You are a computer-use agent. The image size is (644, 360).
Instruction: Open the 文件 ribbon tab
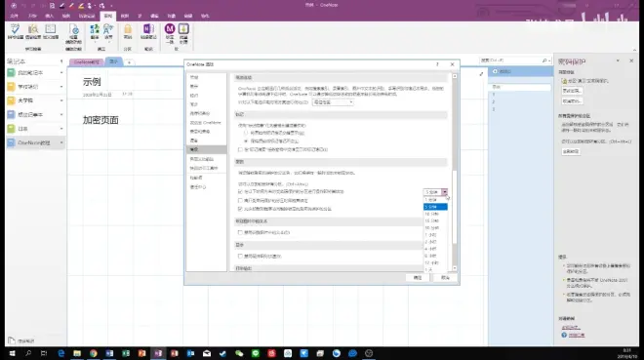(14, 16)
